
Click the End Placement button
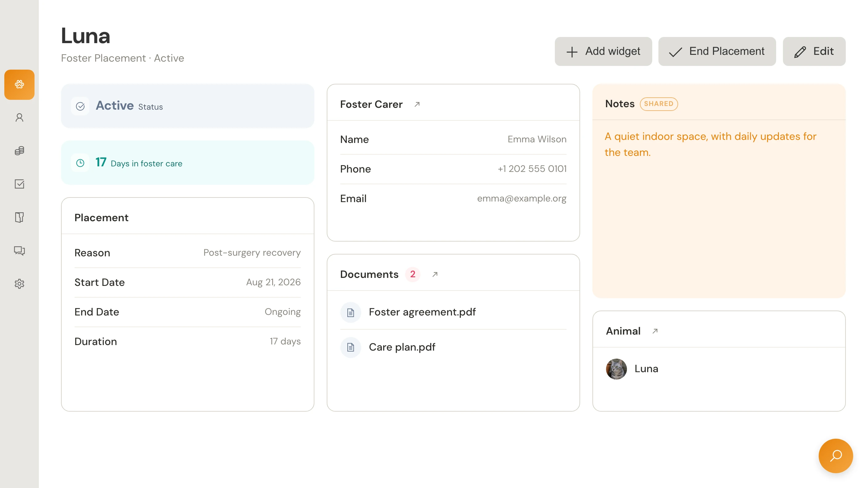click(717, 51)
